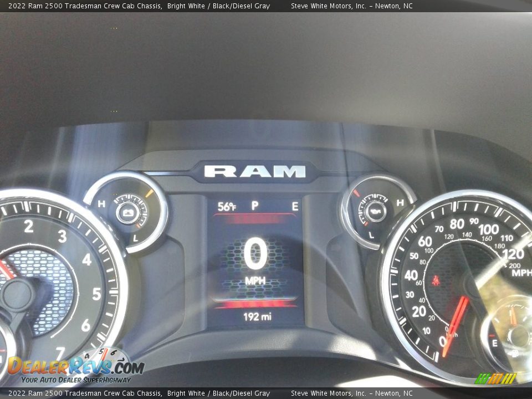This screenshot has width=532, height=399.
Task: Click the red seatbelt warning icon
Action: [x=436, y=280]
